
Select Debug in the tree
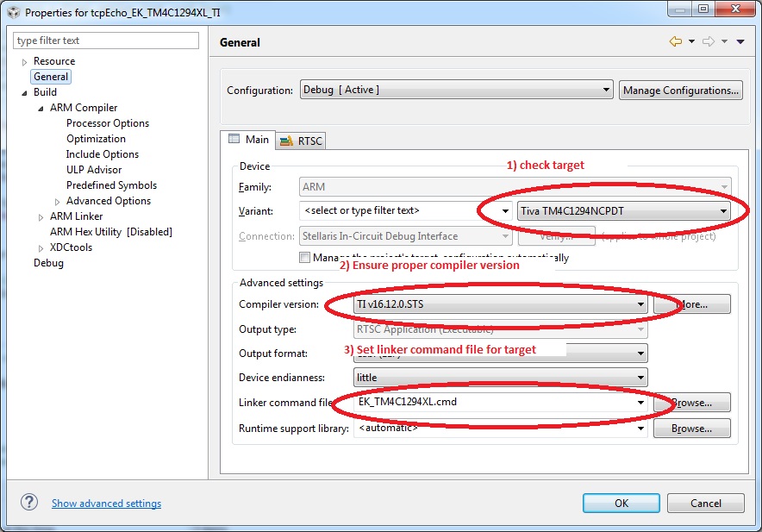pyautogui.click(x=48, y=263)
